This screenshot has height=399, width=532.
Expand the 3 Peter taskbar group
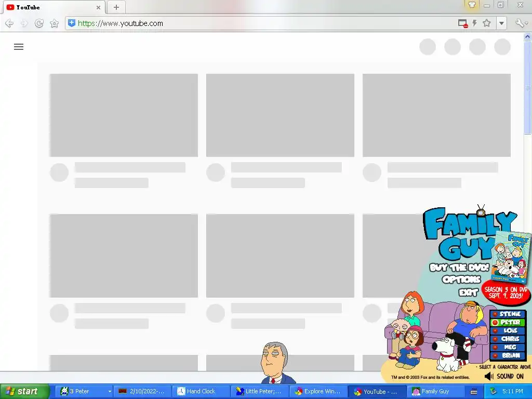coord(110,392)
